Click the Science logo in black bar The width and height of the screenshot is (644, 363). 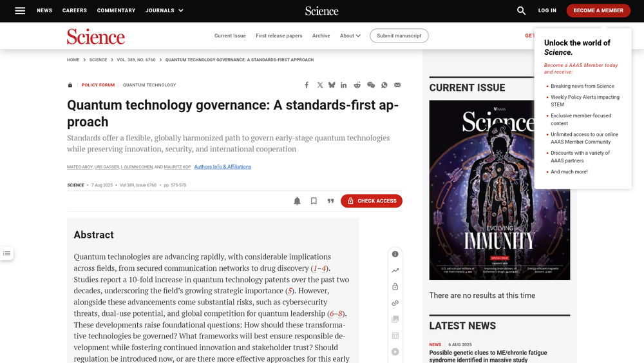[x=321, y=11]
